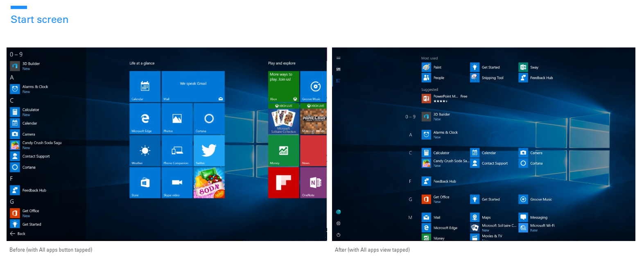Open Camera in Before app list
The image size is (644, 259).
coord(23,134)
